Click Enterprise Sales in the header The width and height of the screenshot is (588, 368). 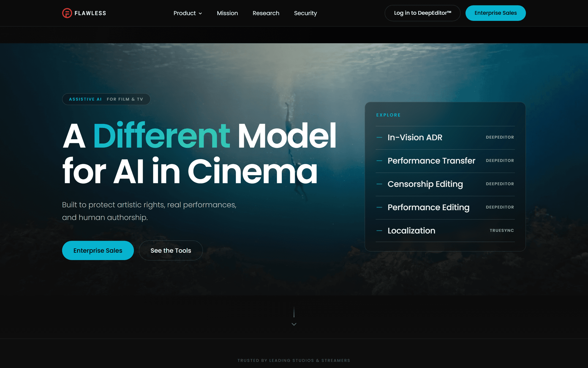(x=496, y=13)
